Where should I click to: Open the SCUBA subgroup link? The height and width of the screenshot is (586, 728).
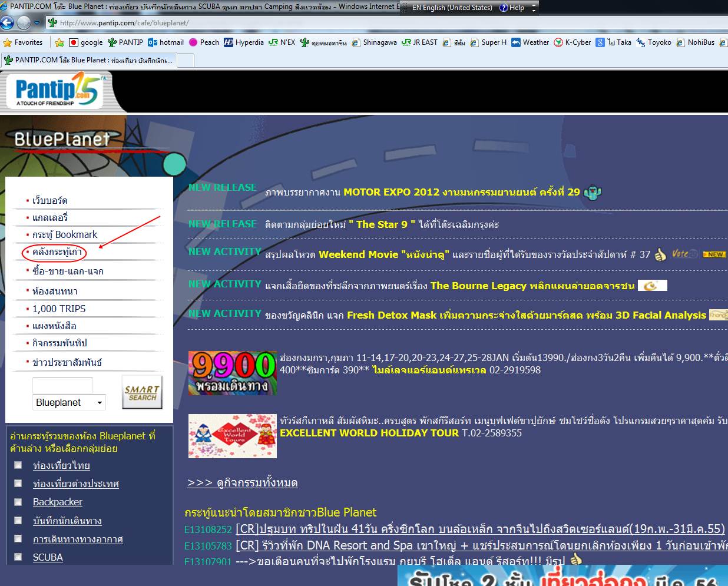[x=48, y=557]
